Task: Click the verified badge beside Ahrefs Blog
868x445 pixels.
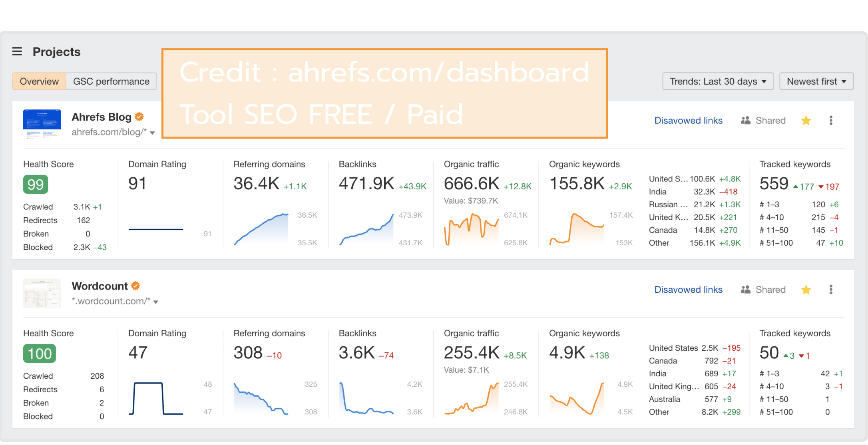Action: [139, 117]
